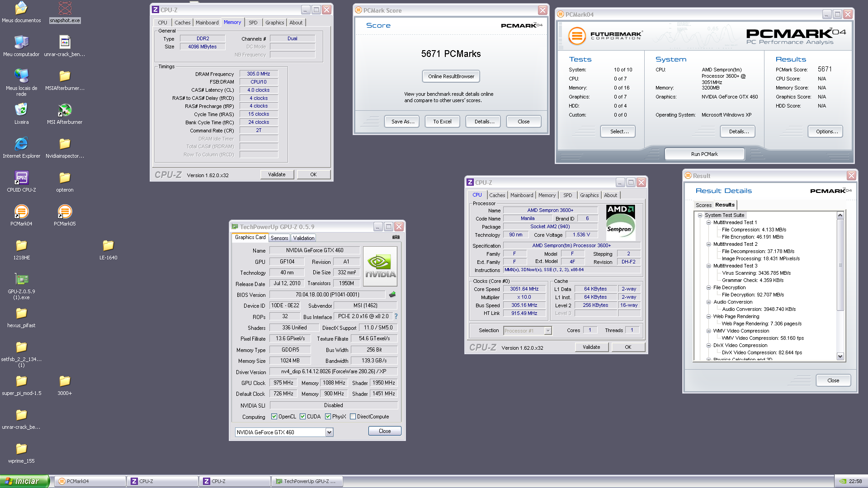Launch CPUID CPU-Z desktop shortcut
Image resolution: width=868 pixels, height=488 pixels.
21,178
